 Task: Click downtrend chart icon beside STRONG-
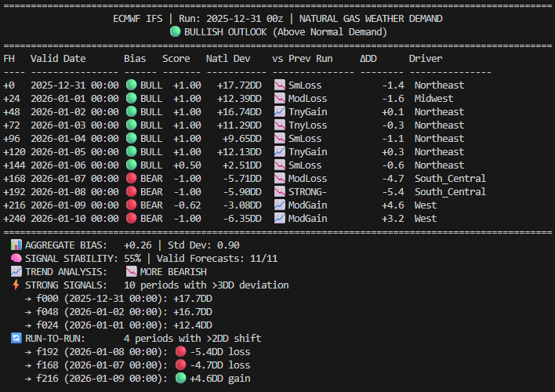point(280,191)
